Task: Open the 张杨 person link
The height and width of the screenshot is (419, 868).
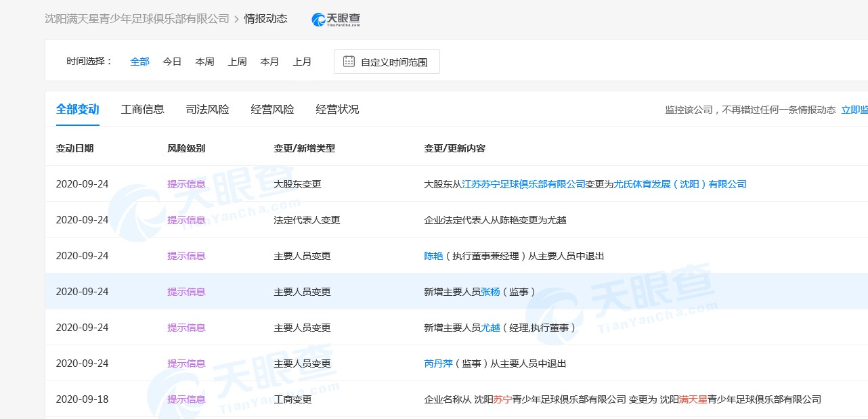Action: (490, 292)
